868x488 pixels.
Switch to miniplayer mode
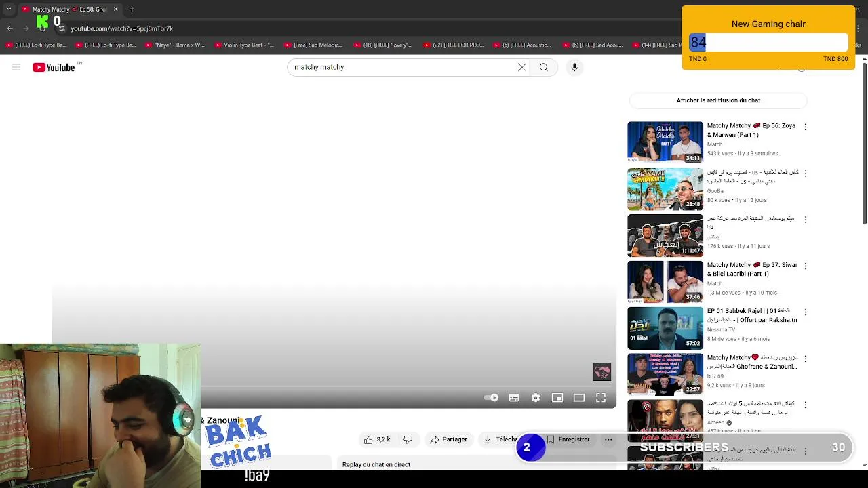557,398
